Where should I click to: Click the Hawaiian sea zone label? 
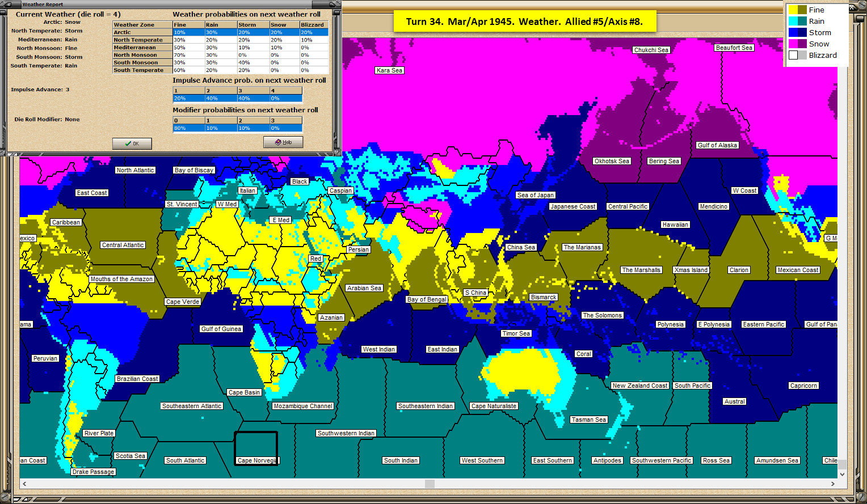(x=675, y=225)
